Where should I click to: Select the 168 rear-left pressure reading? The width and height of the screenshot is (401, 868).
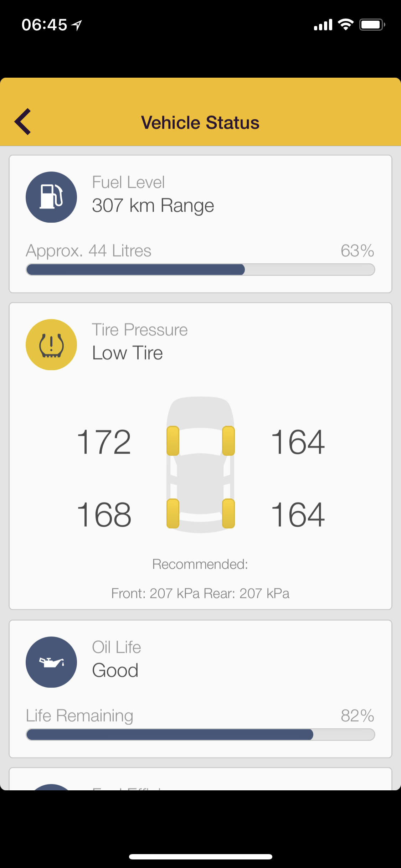click(x=104, y=515)
